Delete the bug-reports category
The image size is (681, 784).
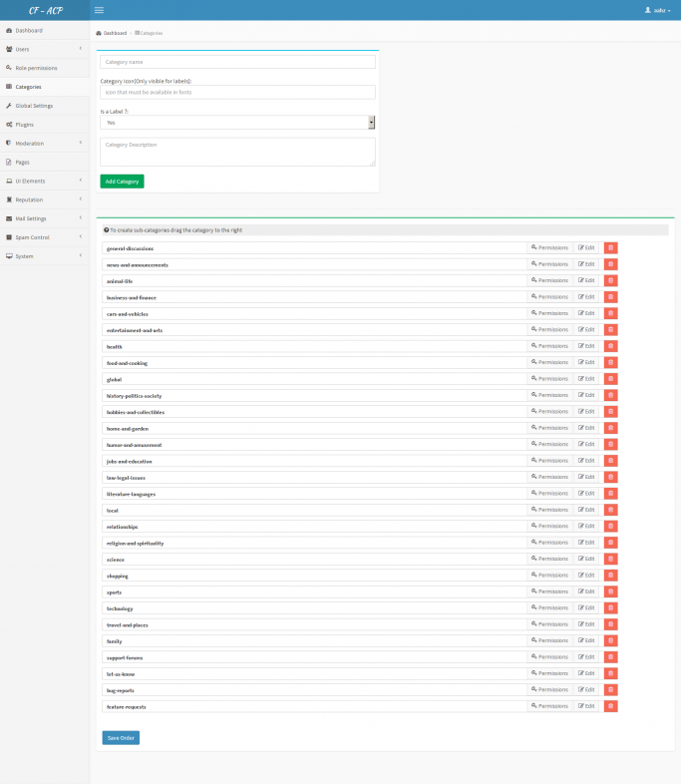coord(610,690)
